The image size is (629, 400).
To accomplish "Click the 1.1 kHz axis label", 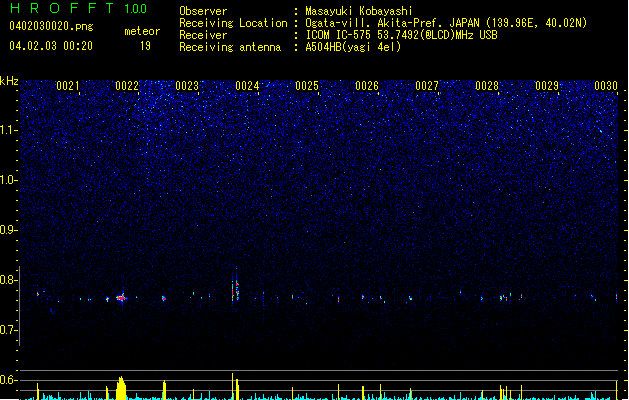I will tap(9, 130).
